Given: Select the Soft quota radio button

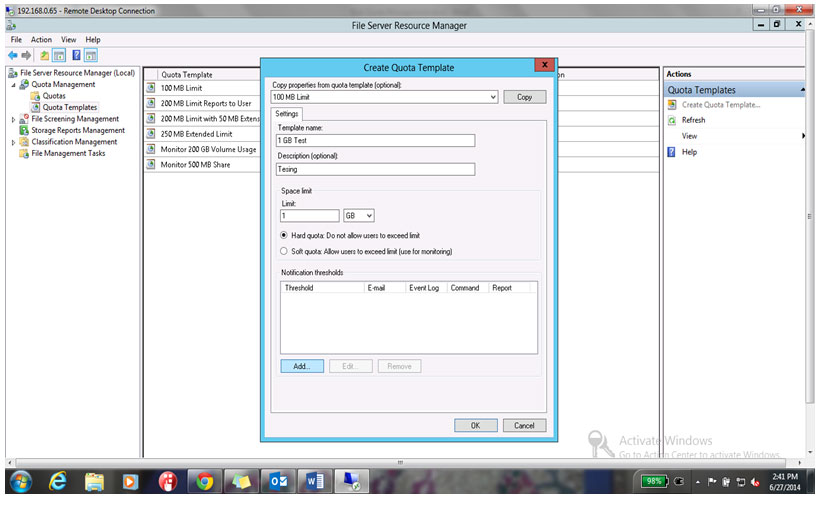Looking at the screenshot, I should [x=284, y=251].
